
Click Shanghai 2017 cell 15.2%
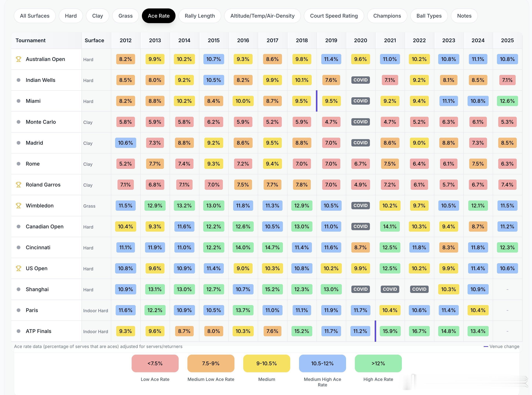click(x=272, y=289)
